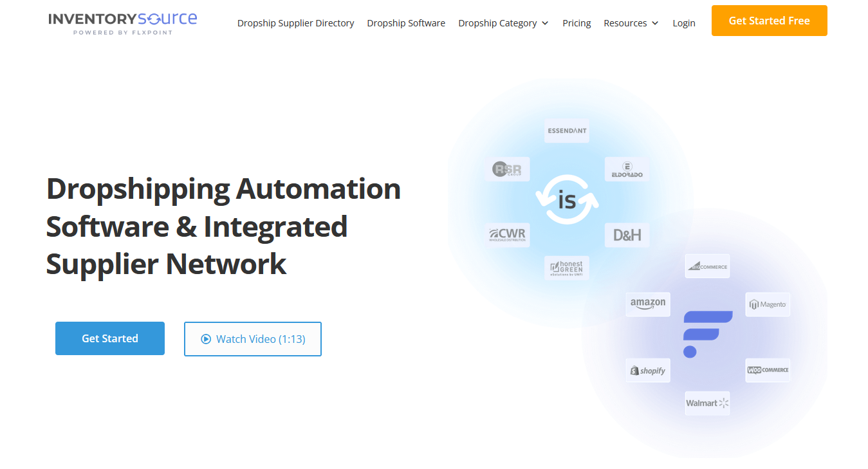This screenshot has width=868, height=469.
Task: Select the Shopify platform logo
Action: tap(648, 371)
